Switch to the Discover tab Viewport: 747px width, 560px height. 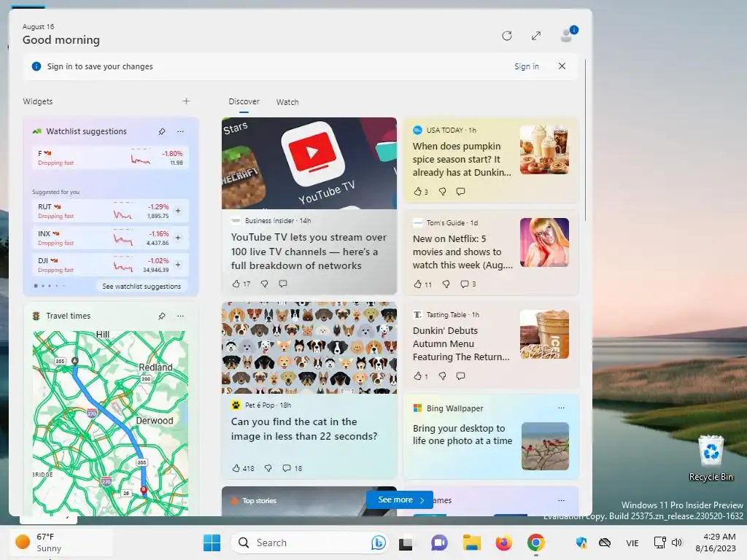(244, 101)
